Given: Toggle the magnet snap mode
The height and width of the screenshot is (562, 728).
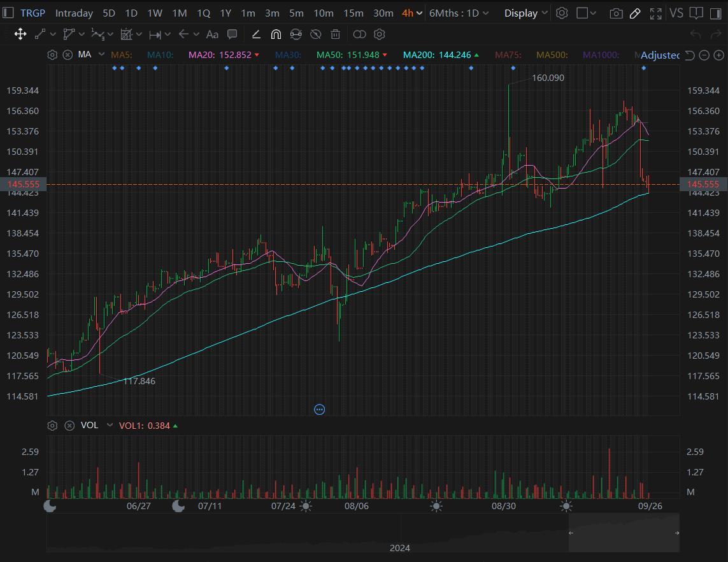Looking at the screenshot, I should click(276, 34).
